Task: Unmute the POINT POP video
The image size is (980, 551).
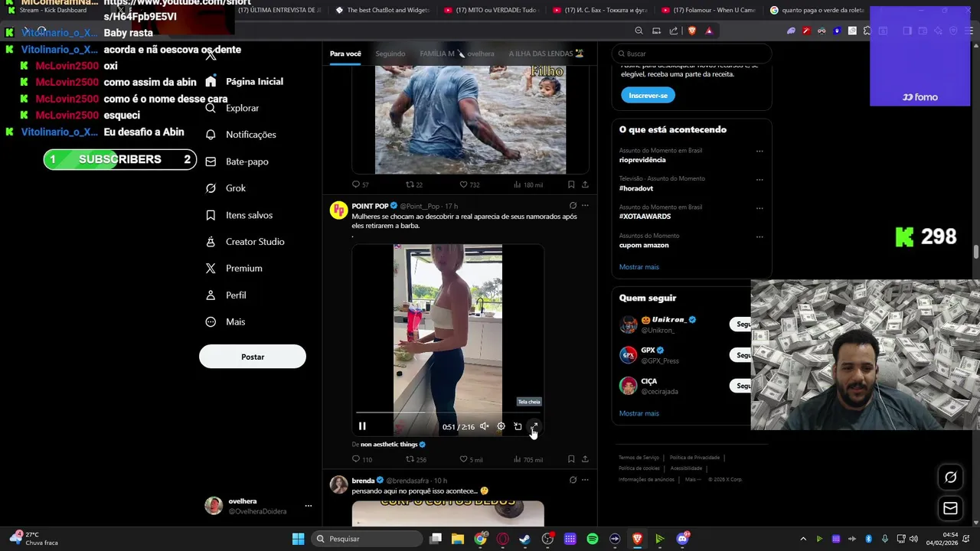Action: click(x=484, y=426)
